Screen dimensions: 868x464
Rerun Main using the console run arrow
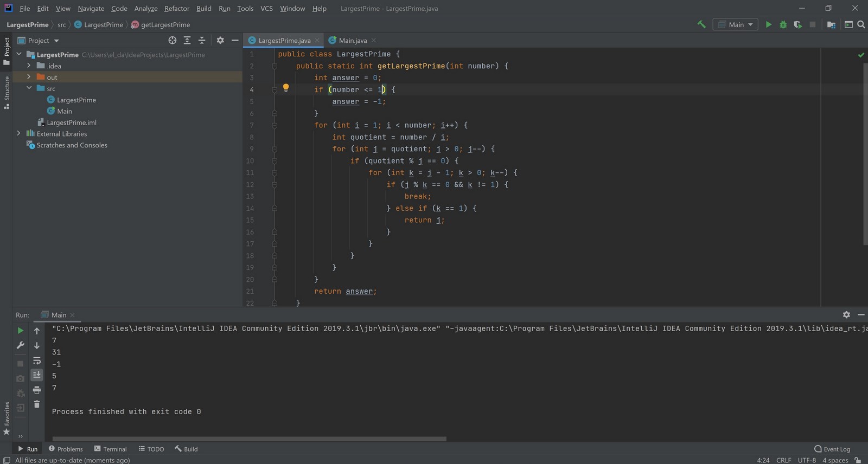tap(20, 331)
